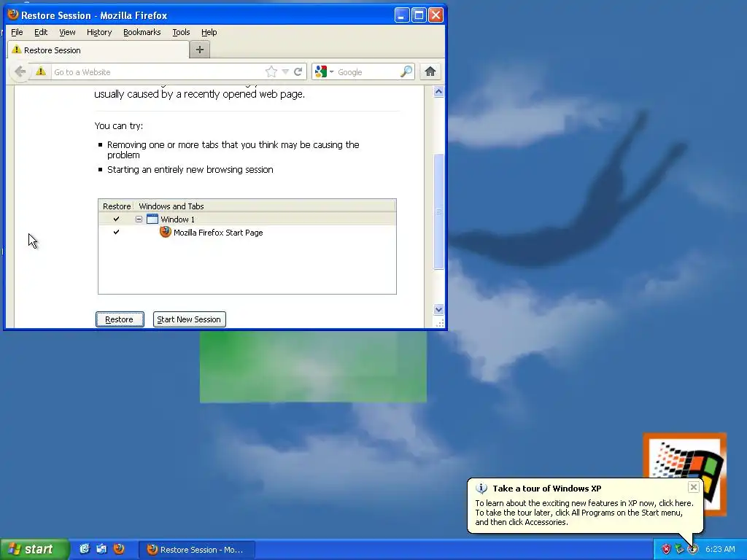Click the 6:23 AM clock
747x560 pixels.
coord(720,550)
